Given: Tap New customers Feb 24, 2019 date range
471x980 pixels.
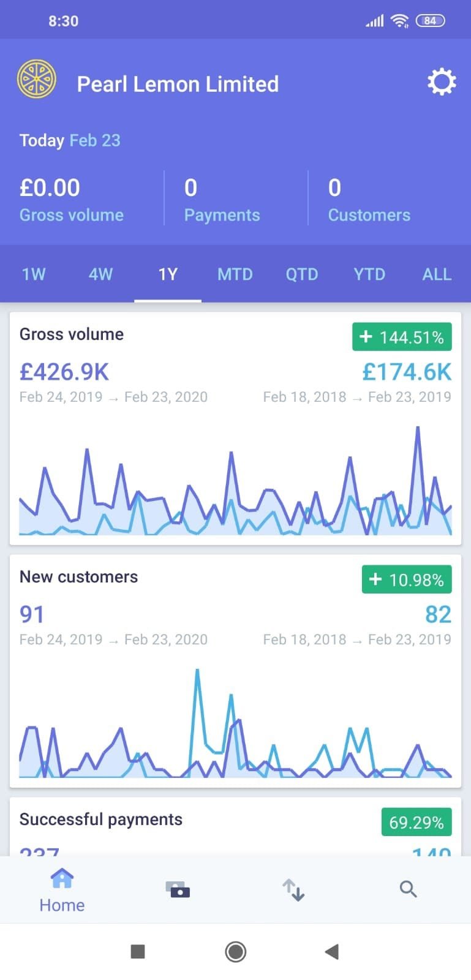Looking at the screenshot, I should pyautogui.click(x=113, y=639).
